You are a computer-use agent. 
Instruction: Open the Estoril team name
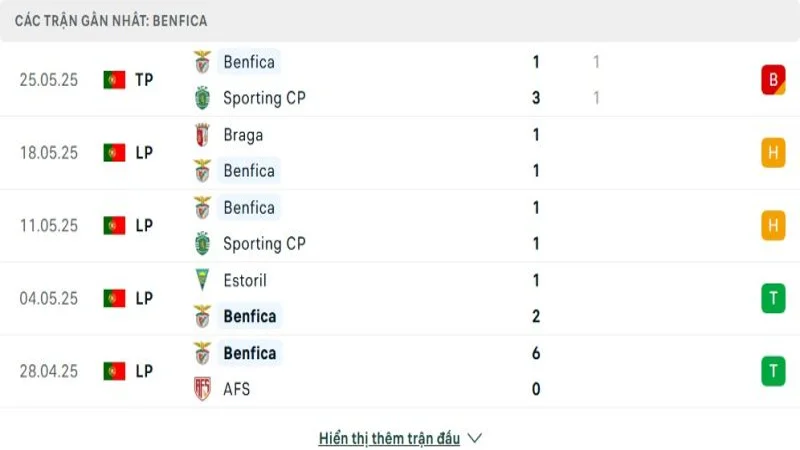pos(245,281)
